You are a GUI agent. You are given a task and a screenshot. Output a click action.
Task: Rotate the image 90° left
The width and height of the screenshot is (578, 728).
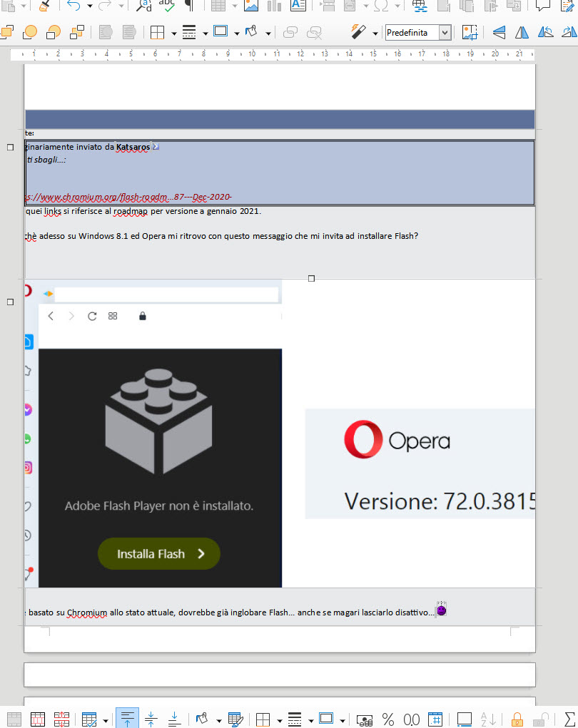[545, 32]
